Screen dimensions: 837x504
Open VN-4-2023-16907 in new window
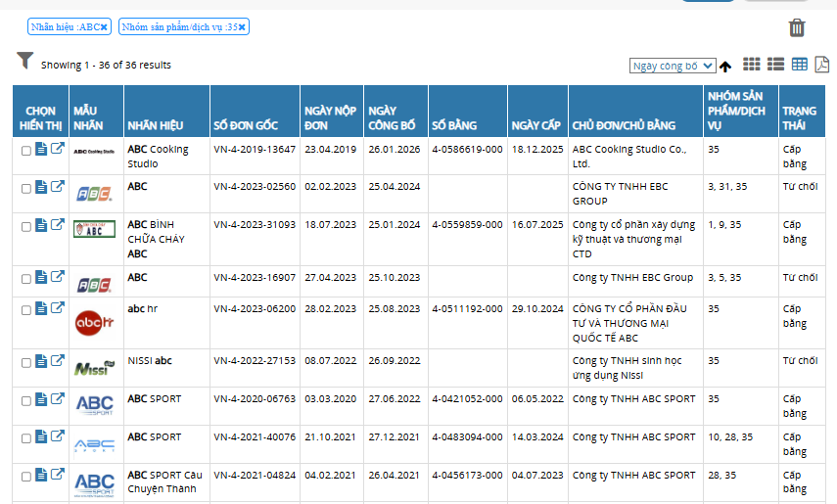[x=58, y=277]
